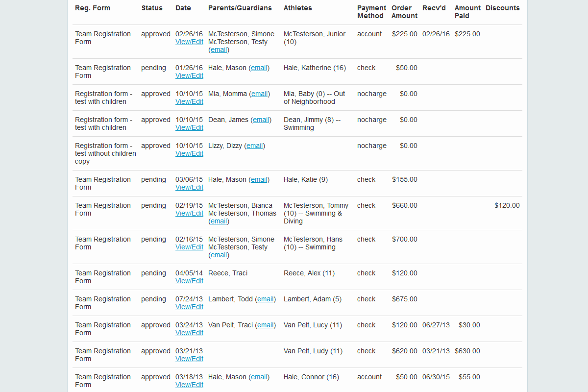Select the Order Amount column header

[x=404, y=12]
